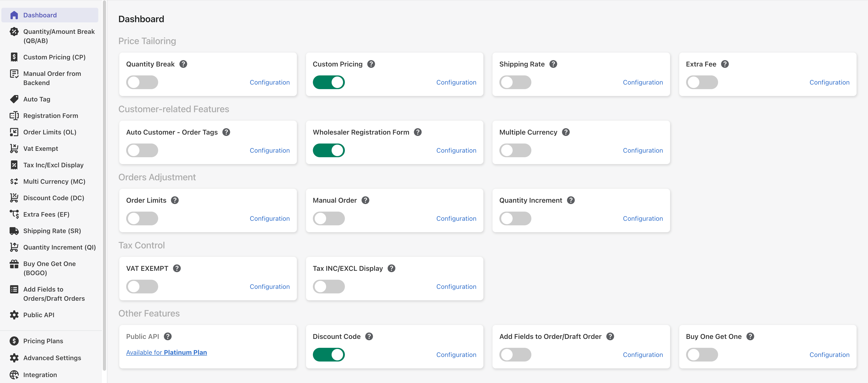868x383 pixels.
Task: Enable the Manual Order toggle
Action: 329,218
